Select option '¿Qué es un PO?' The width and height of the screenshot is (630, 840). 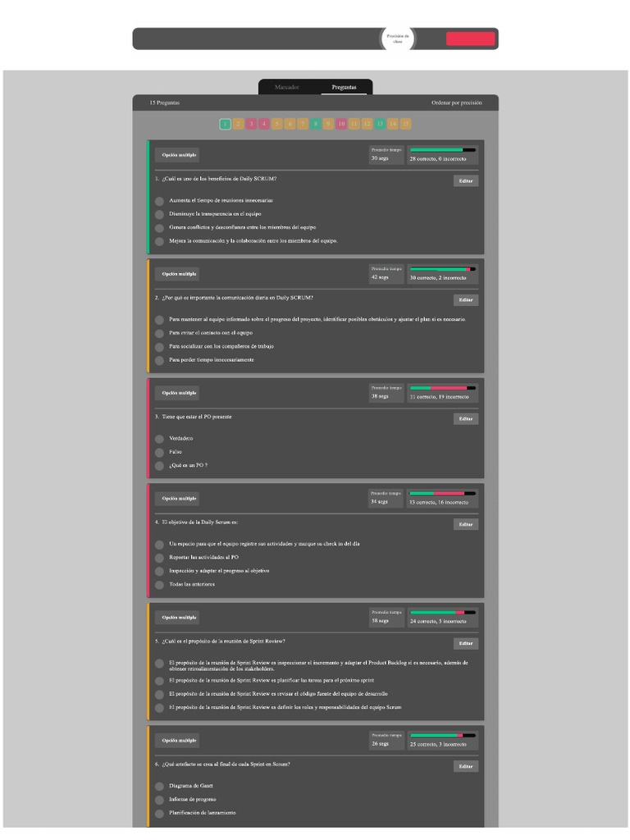coord(159,466)
